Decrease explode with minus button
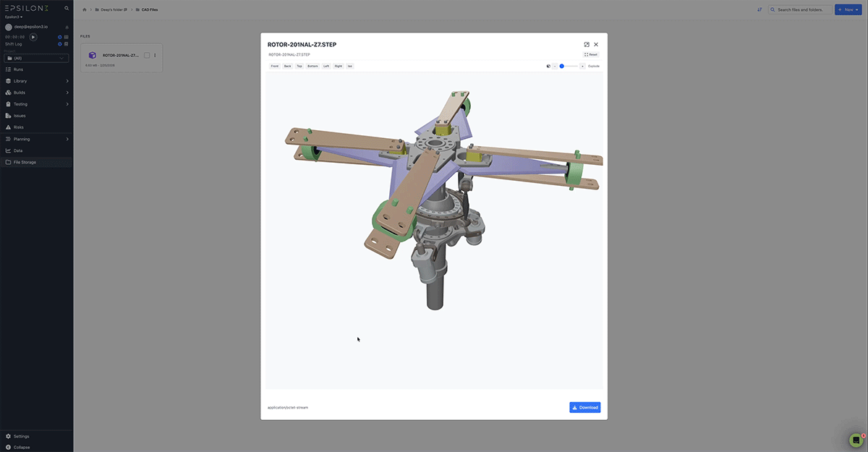Screen dimensions: 868x452 click(555, 66)
